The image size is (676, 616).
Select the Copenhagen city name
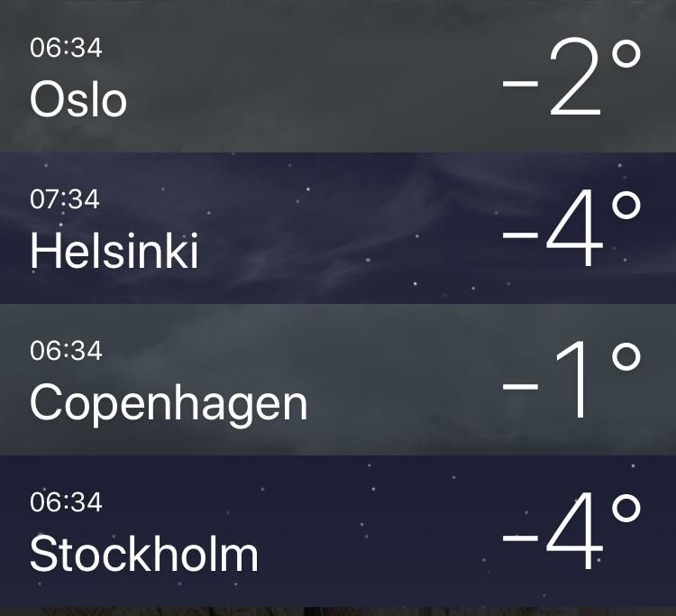(x=169, y=405)
